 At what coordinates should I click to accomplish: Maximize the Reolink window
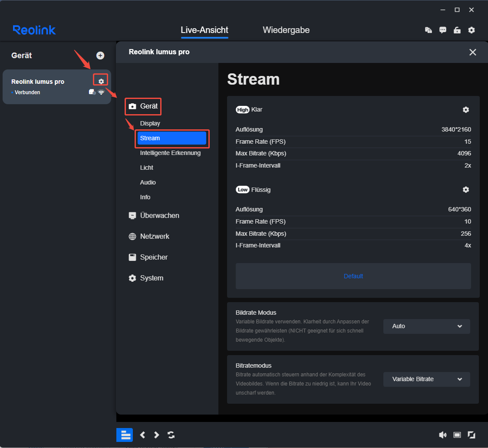pyautogui.click(x=457, y=10)
